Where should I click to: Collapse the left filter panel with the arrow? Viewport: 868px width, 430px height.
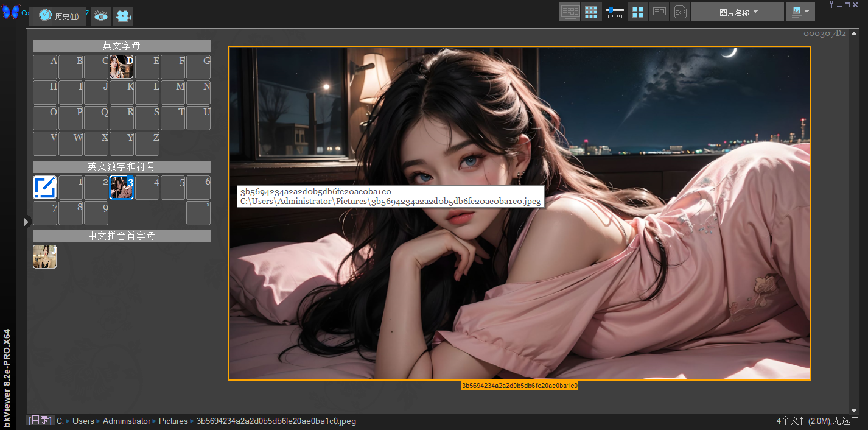point(26,222)
